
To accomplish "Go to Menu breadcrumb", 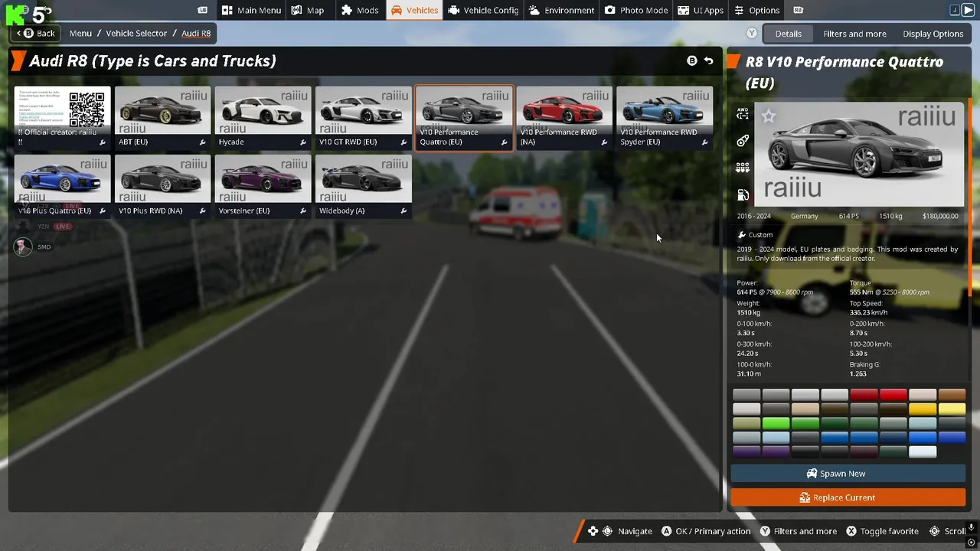I will (x=80, y=33).
